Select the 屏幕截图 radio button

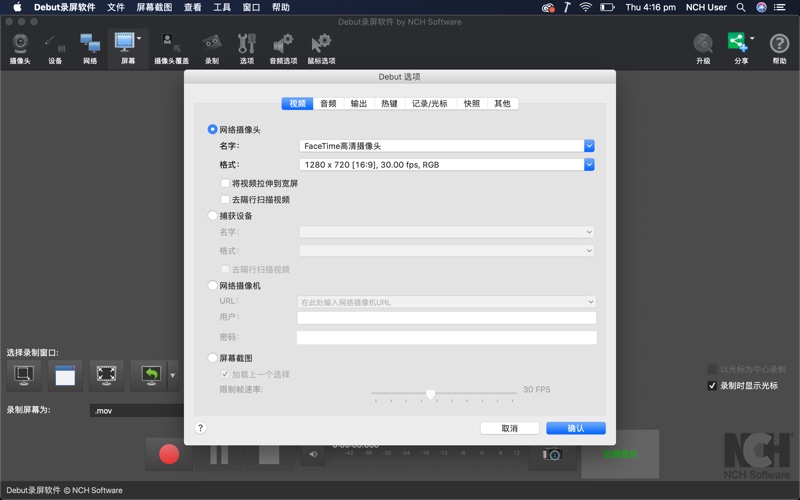[x=213, y=358]
